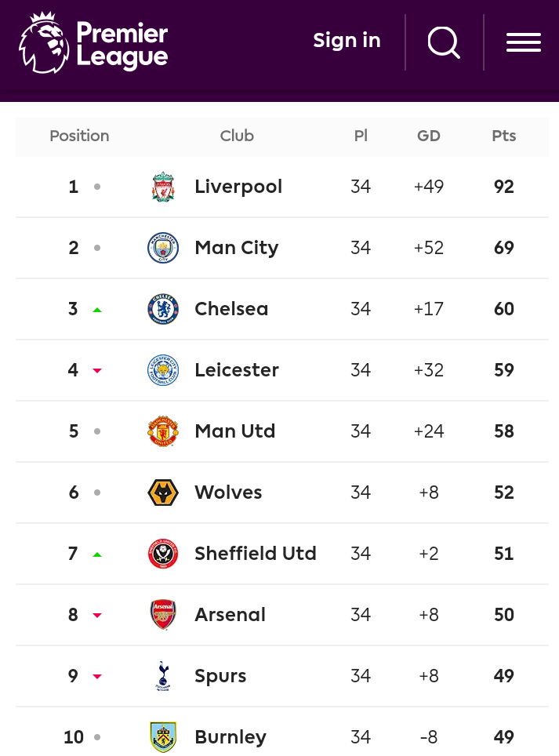Click the Club column header
The width and height of the screenshot is (559, 756).
point(237,136)
